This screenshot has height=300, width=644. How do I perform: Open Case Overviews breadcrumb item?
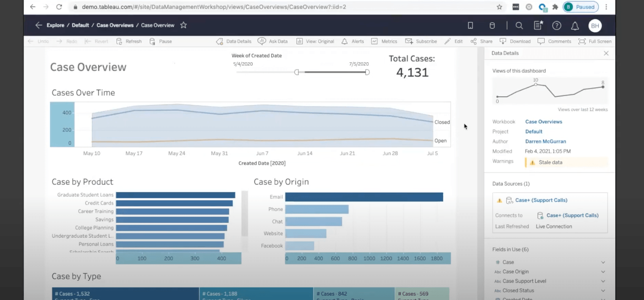pos(115,25)
